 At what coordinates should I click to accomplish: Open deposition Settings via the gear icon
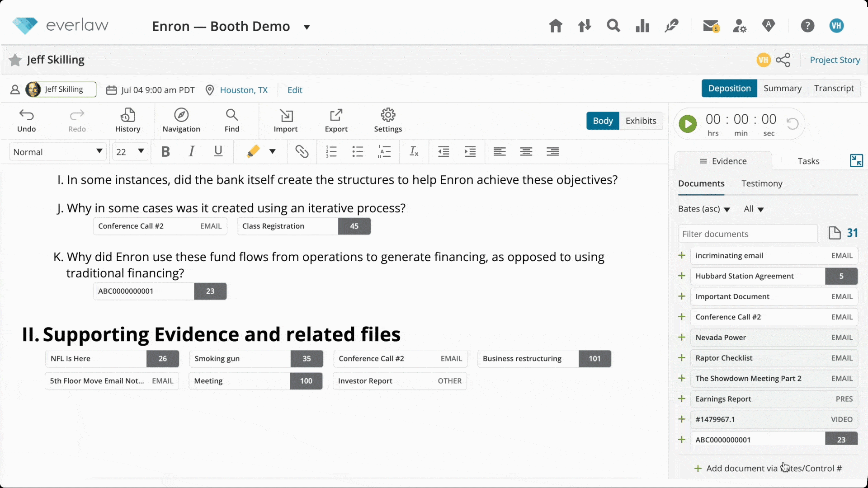tap(387, 120)
